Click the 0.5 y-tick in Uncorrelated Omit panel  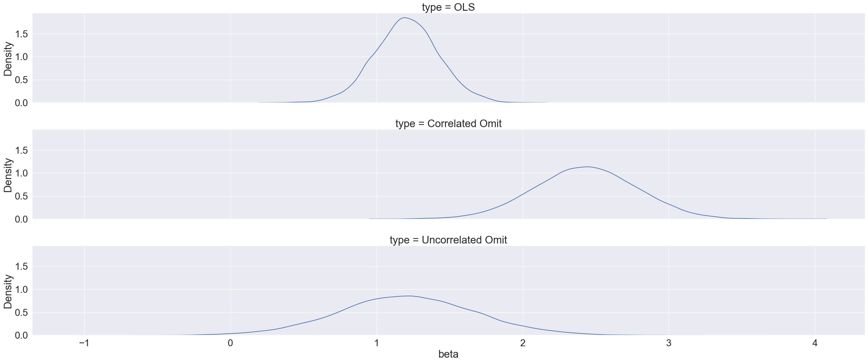(21, 313)
